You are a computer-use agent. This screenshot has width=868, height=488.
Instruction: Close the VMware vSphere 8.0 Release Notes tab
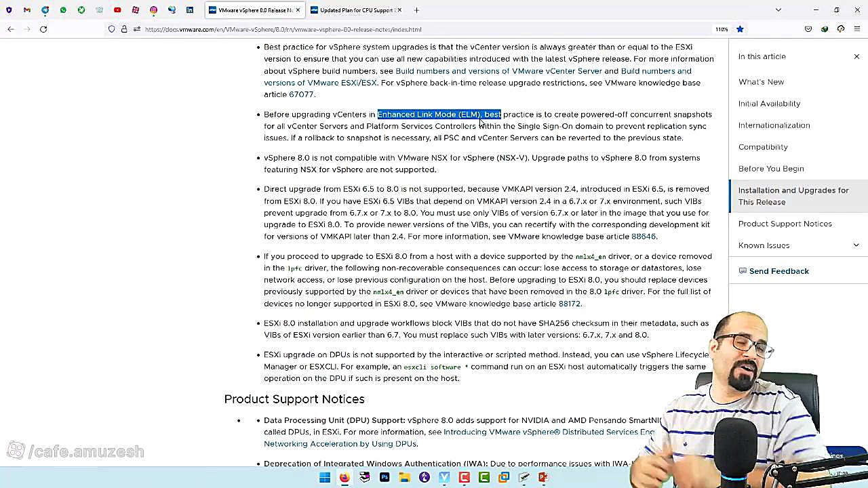point(298,10)
